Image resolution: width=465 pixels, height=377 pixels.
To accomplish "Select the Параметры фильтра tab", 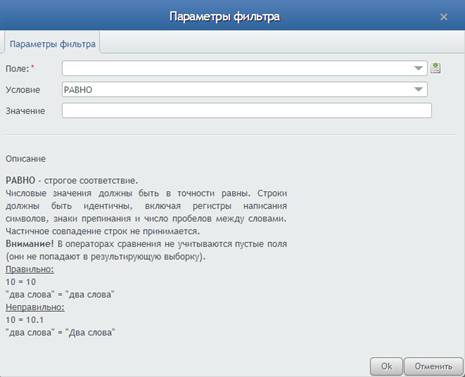I will coord(52,44).
